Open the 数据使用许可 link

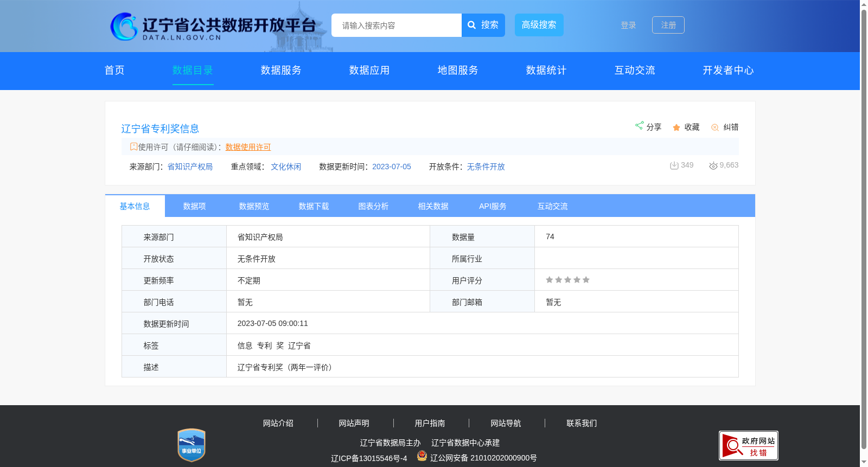248,147
